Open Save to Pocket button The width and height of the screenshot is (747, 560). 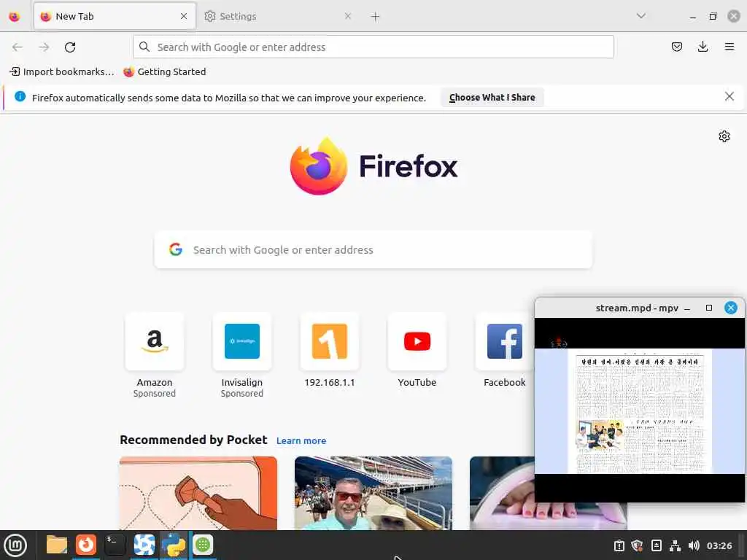pos(677,47)
